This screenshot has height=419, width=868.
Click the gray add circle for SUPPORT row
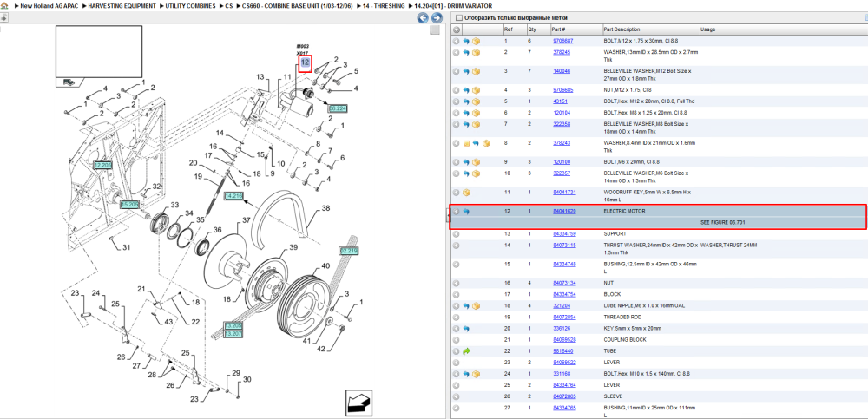pyautogui.click(x=457, y=234)
